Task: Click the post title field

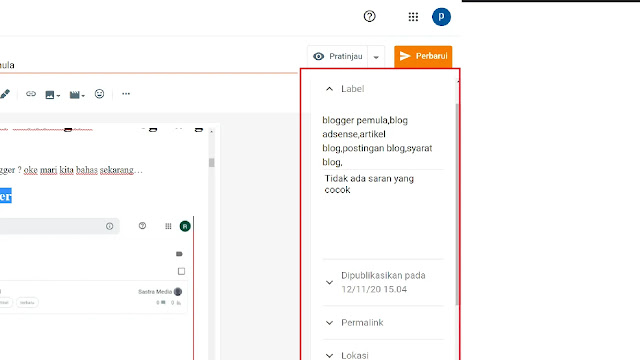Action: click(149, 65)
